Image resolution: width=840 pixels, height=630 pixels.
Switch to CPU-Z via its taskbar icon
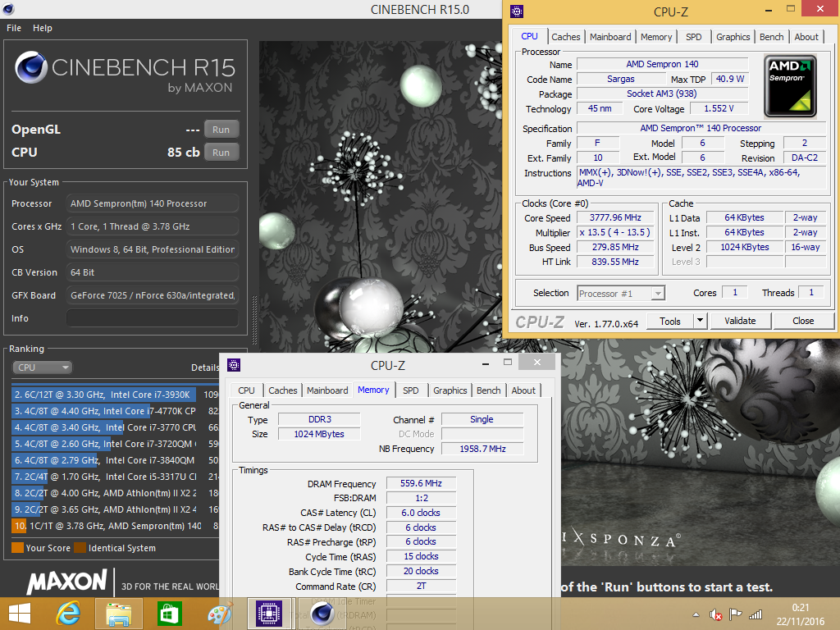click(x=269, y=614)
